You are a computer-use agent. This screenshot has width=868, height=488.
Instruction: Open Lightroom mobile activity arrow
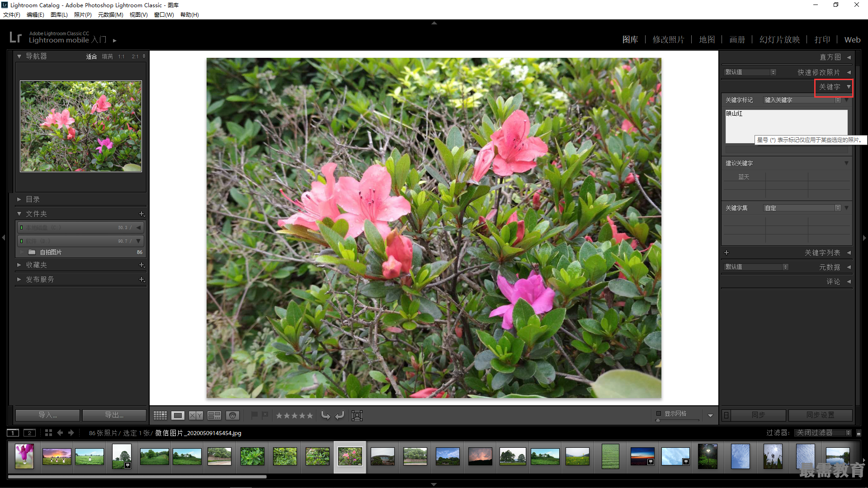point(115,40)
